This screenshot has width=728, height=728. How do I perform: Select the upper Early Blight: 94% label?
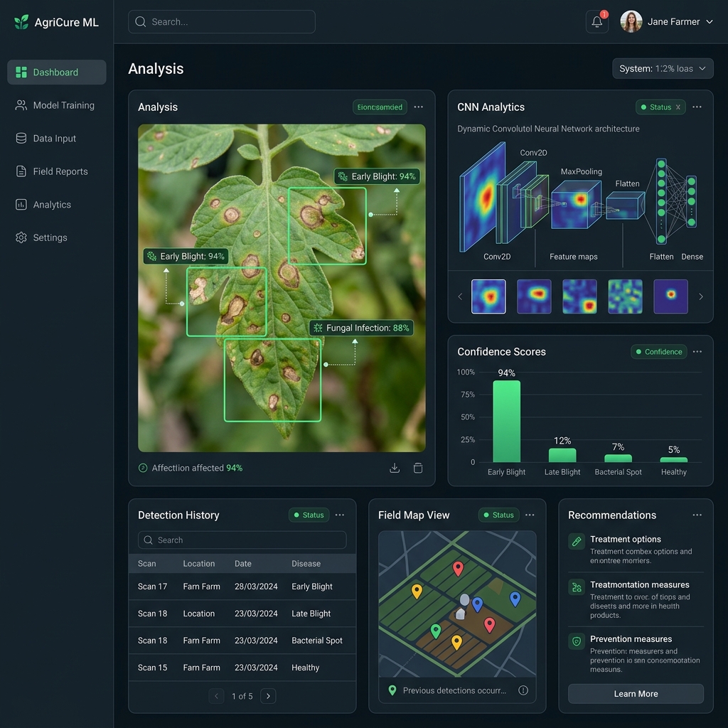(377, 176)
